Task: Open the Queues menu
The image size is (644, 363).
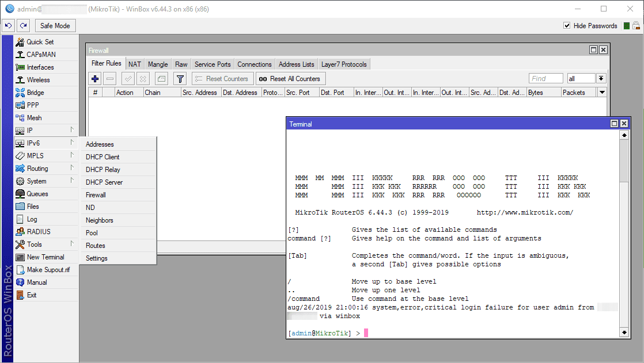Action: click(x=46, y=194)
